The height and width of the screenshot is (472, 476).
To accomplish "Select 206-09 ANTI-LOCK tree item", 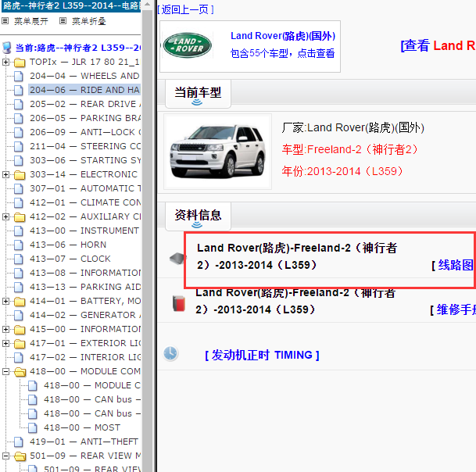I will [x=85, y=132].
